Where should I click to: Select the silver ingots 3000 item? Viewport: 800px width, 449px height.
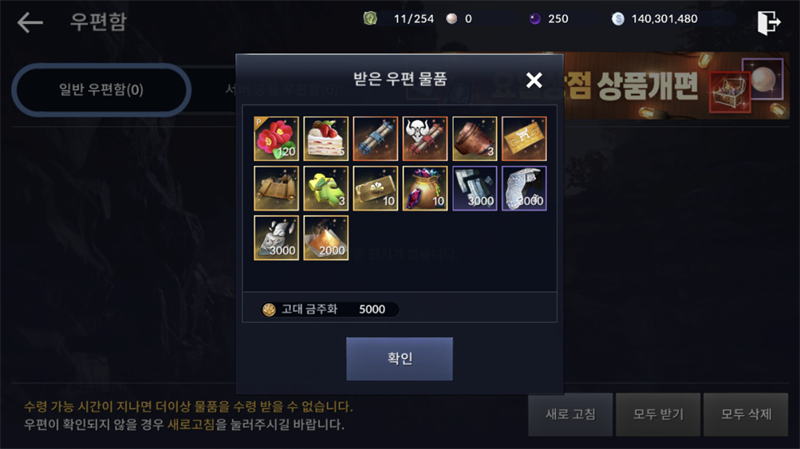tap(474, 188)
